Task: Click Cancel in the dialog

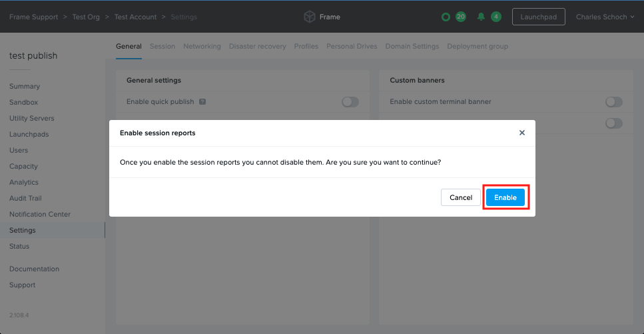Action: [x=461, y=197]
